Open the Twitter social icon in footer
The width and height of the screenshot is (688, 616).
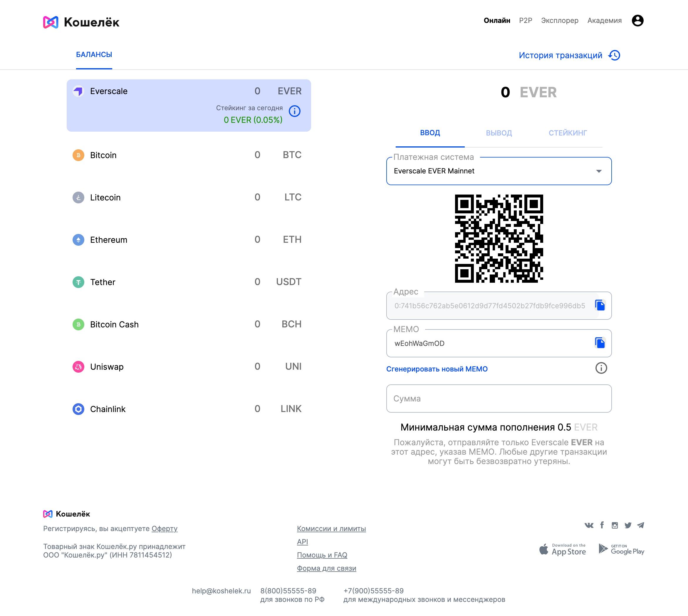[628, 525]
